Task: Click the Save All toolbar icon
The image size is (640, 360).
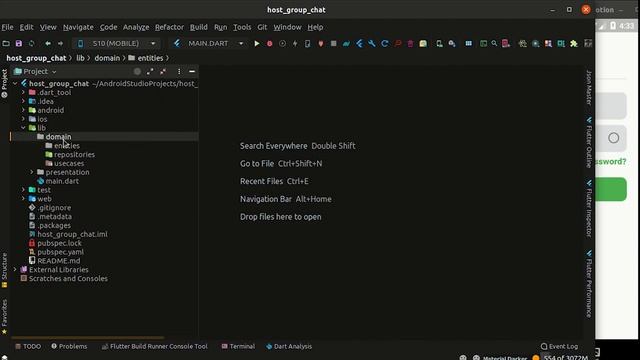Action: pos(19,43)
